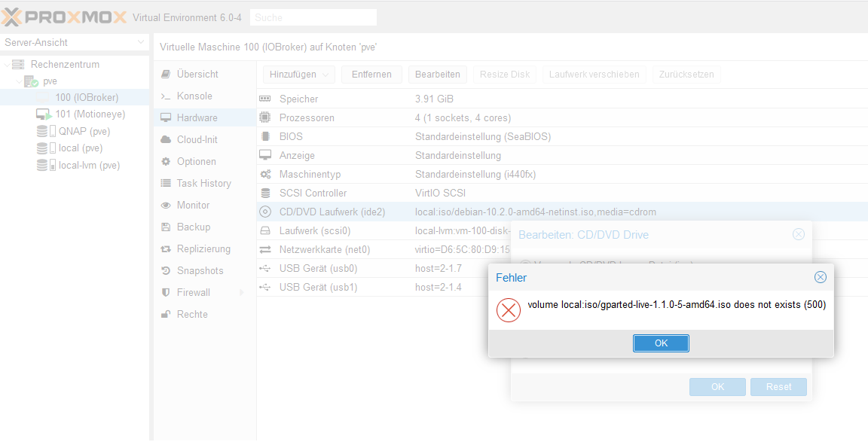Image resolution: width=868 pixels, height=448 pixels.
Task: Open the Task History tab
Action: coord(205,183)
